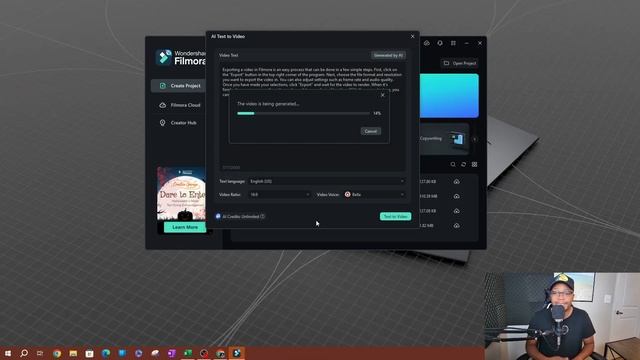The width and height of the screenshot is (640, 360).
Task: Switch project list to grid view
Action: coord(474,164)
